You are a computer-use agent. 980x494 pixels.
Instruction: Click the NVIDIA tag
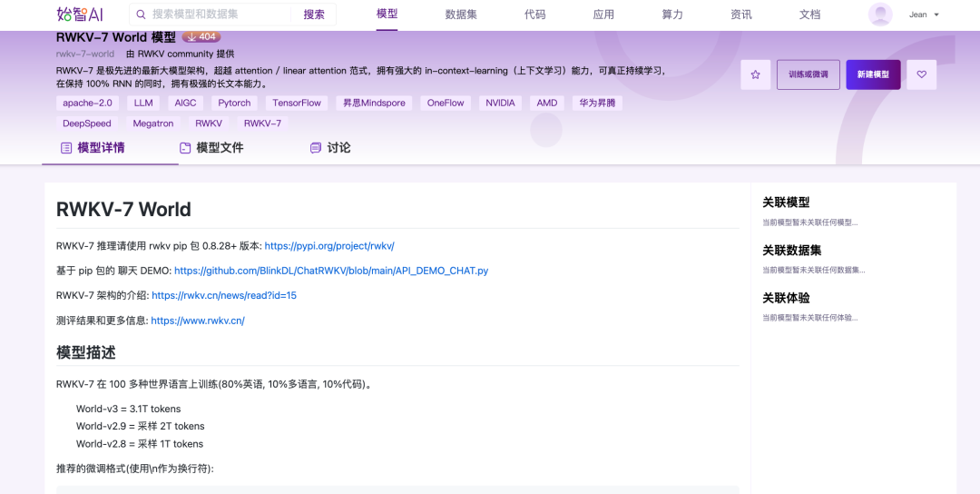click(501, 104)
